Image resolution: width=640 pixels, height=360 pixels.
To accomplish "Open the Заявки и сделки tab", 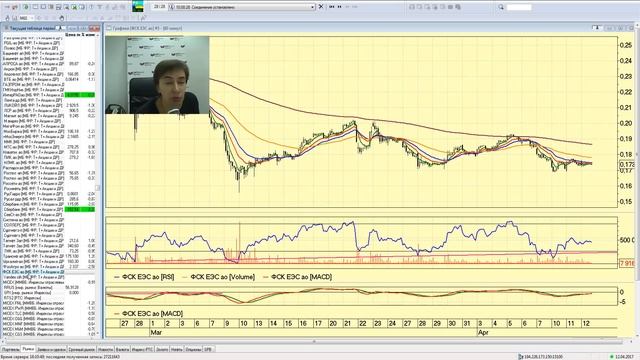I will 51,349.
